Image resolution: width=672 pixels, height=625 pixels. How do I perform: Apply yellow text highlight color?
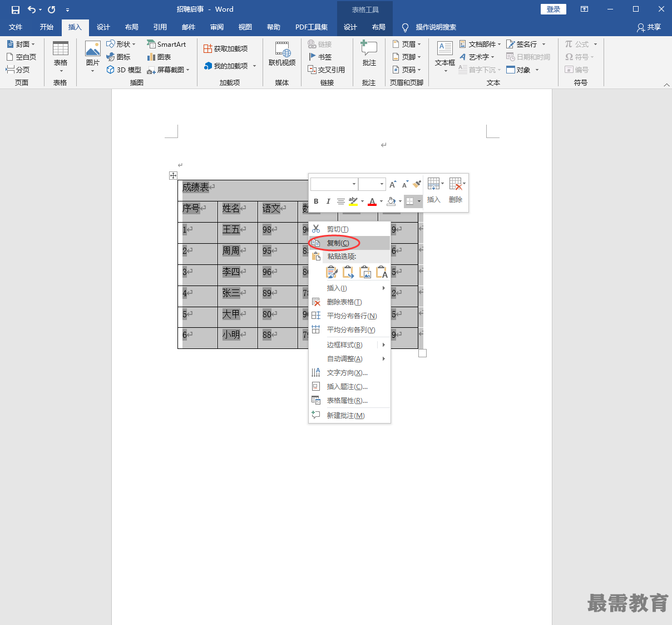pos(353,201)
